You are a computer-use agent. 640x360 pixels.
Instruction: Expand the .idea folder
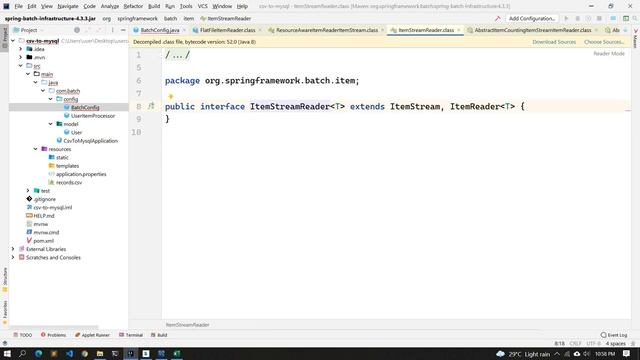click(x=21, y=49)
